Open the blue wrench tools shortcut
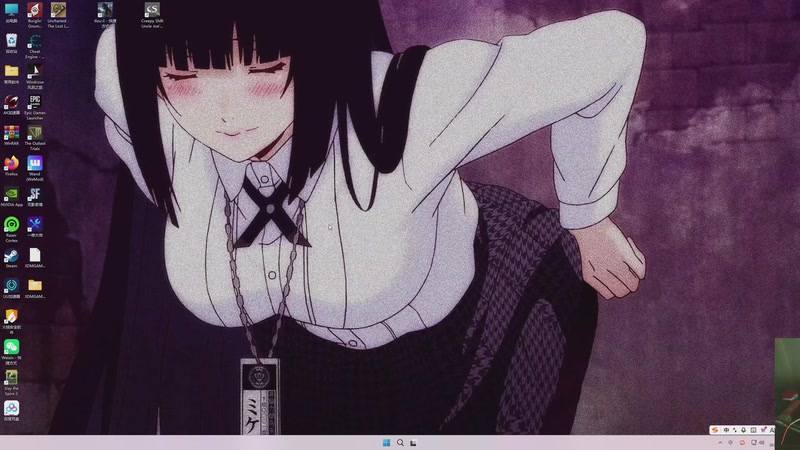Image resolution: width=800 pixels, height=450 pixels. (x=35, y=228)
